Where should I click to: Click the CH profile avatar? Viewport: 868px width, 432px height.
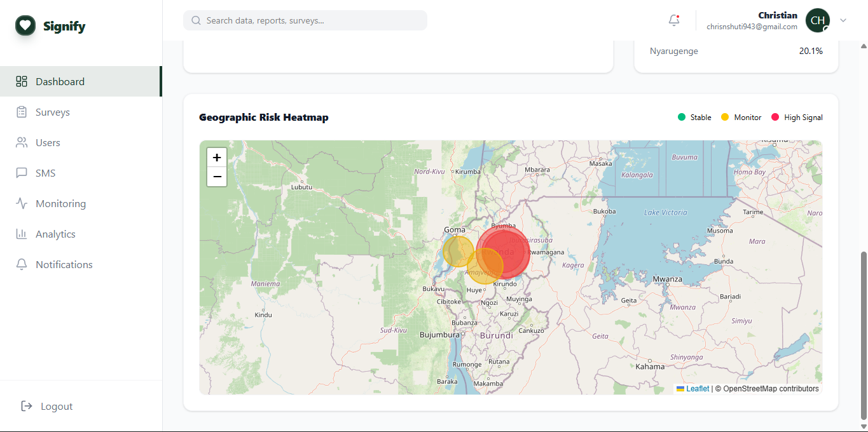[818, 20]
